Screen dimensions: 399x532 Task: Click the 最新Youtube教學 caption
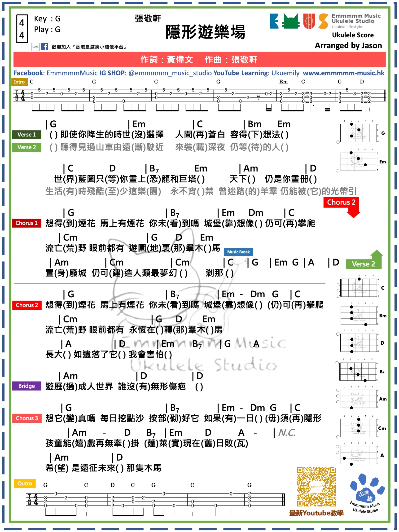[x=316, y=513]
